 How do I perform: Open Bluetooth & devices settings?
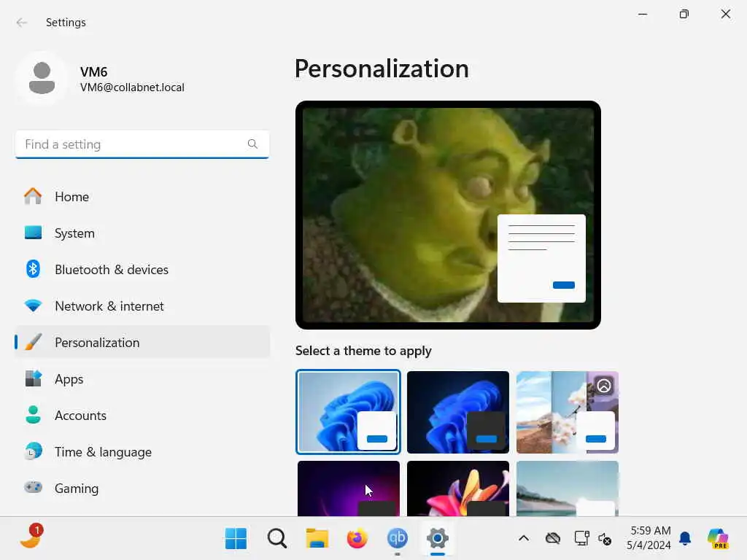click(x=142, y=270)
